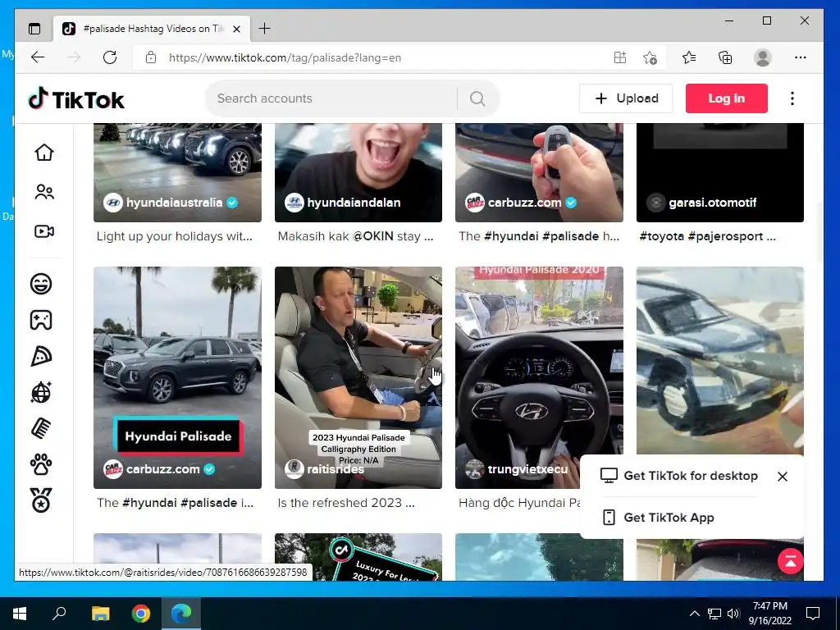Open Windows taskbar search
This screenshot has width=840, height=630.
coord(59,614)
